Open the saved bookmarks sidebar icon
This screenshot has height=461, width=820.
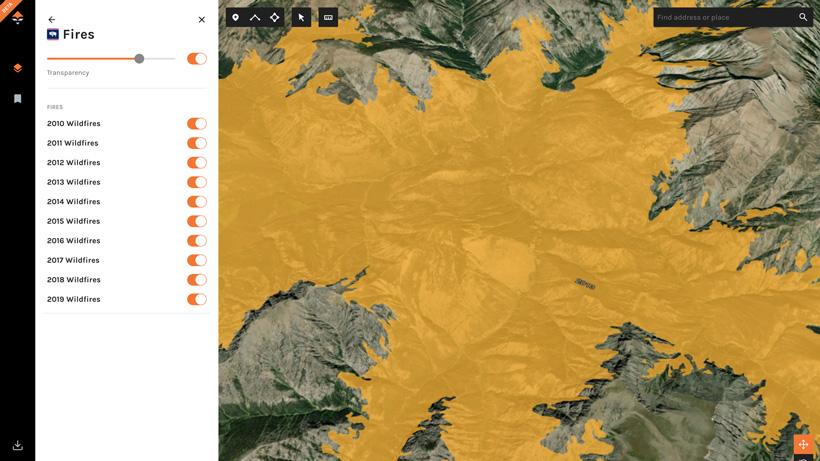coord(17,99)
